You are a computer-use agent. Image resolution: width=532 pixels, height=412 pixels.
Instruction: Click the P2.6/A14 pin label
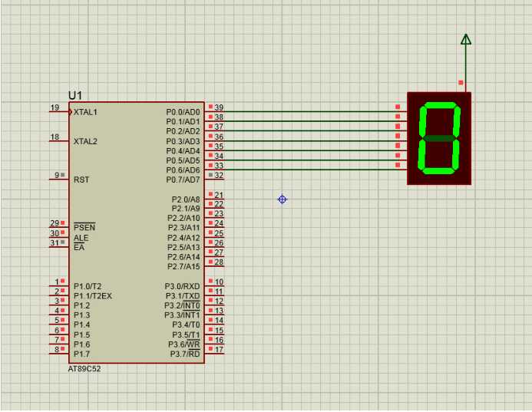pos(183,257)
